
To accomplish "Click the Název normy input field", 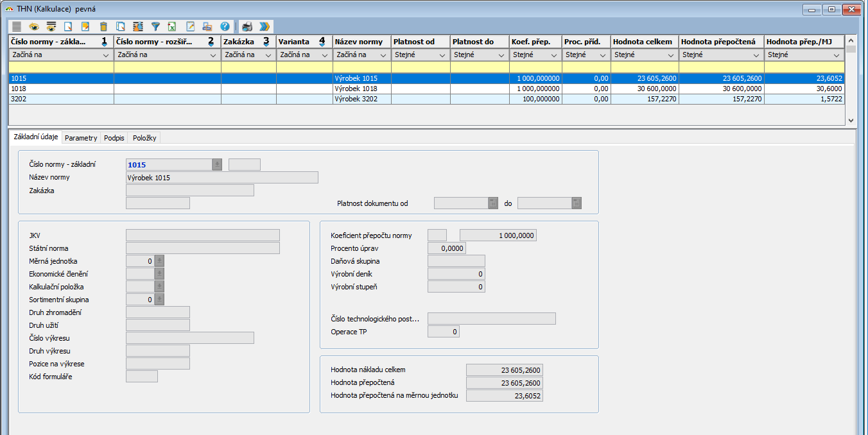I will 221,178.
